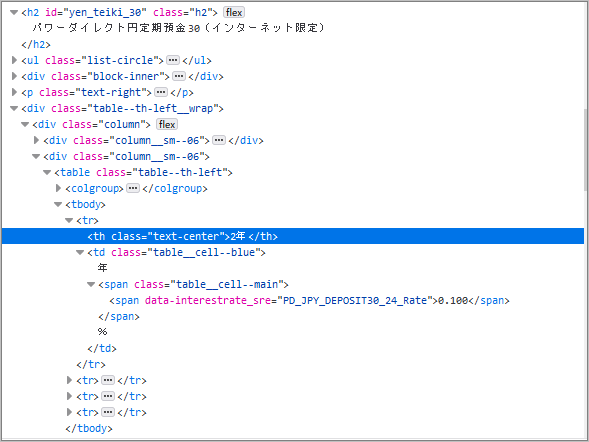Select the h2 yen_teiki_30 element line
Screen dimensions: 589x442
(119, 12)
